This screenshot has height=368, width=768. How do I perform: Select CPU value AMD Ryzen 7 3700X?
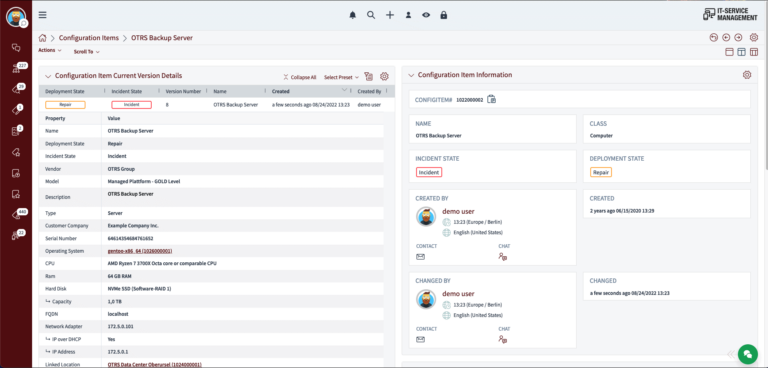pyautogui.click(x=162, y=263)
